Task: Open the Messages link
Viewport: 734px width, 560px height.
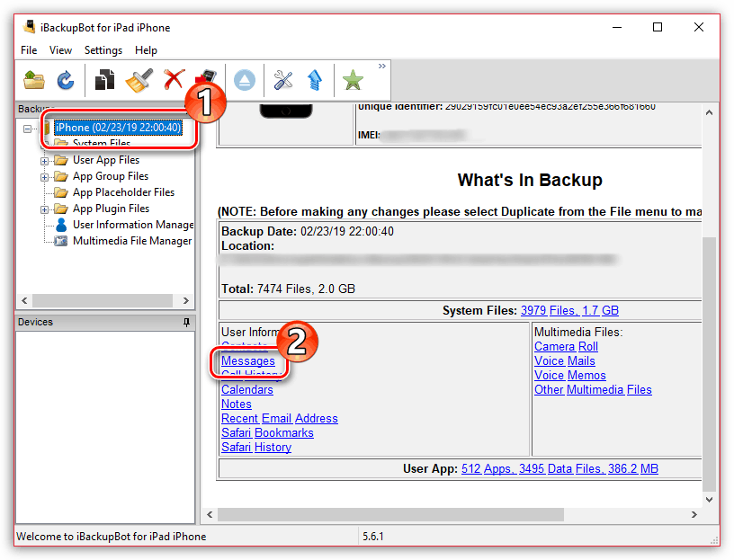Action: (x=248, y=361)
